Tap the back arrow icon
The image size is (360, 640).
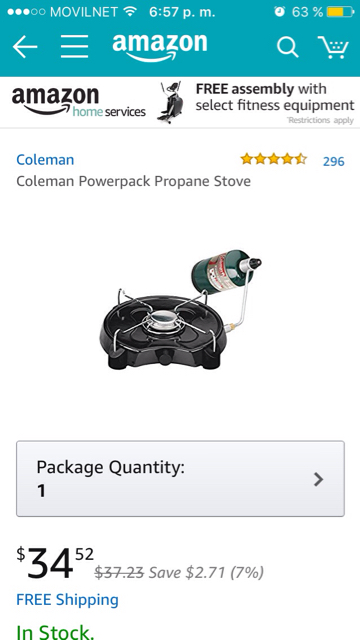(x=25, y=47)
